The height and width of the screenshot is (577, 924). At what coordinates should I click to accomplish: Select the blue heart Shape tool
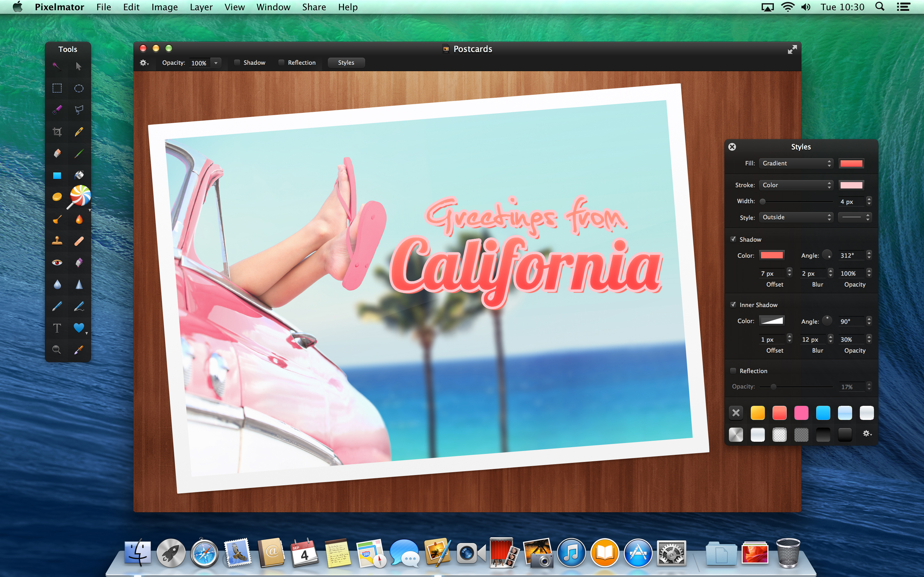click(79, 328)
